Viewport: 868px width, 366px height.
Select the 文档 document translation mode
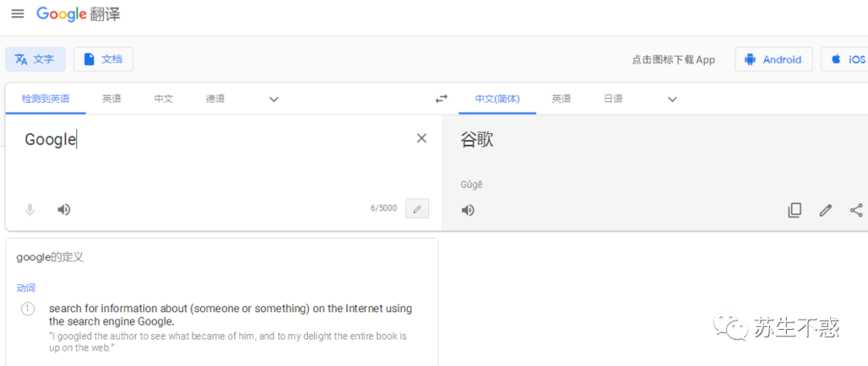click(104, 59)
